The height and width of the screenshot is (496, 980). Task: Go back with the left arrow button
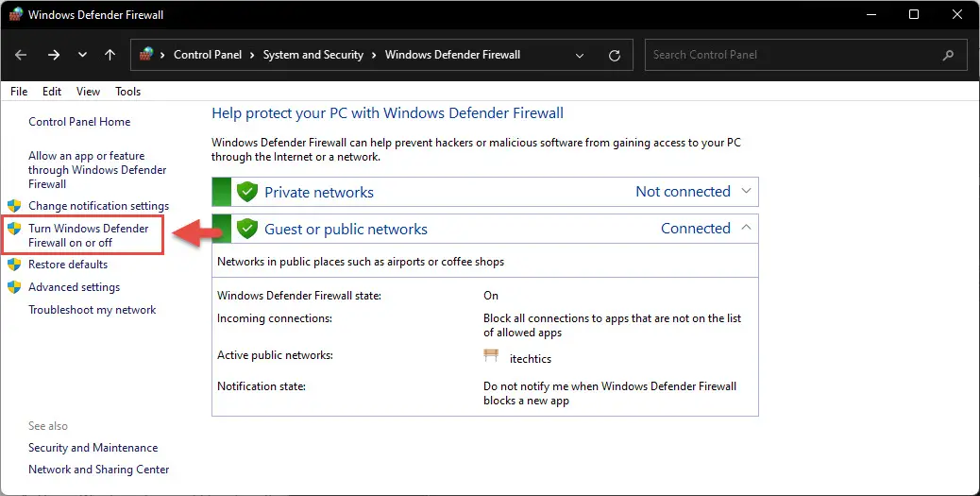21,55
